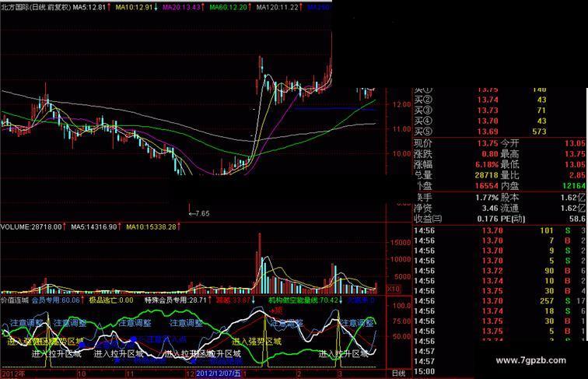
Task: Select the MA10:12.91 indicator label
Action: (x=134, y=7)
